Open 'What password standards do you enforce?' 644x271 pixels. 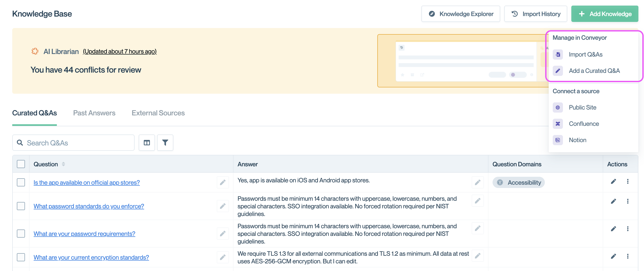pos(89,206)
